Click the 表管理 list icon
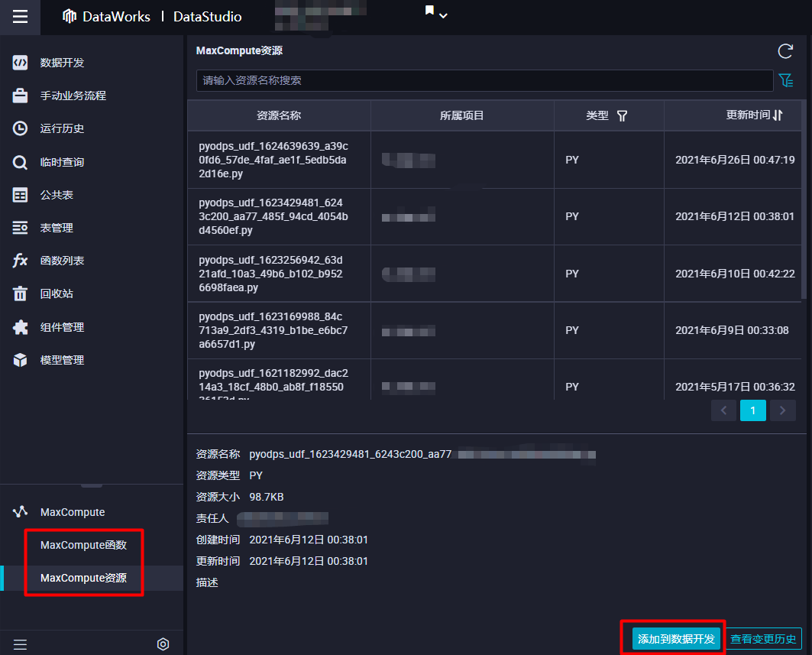The image size is (812, 655). [x=20, y=228]
